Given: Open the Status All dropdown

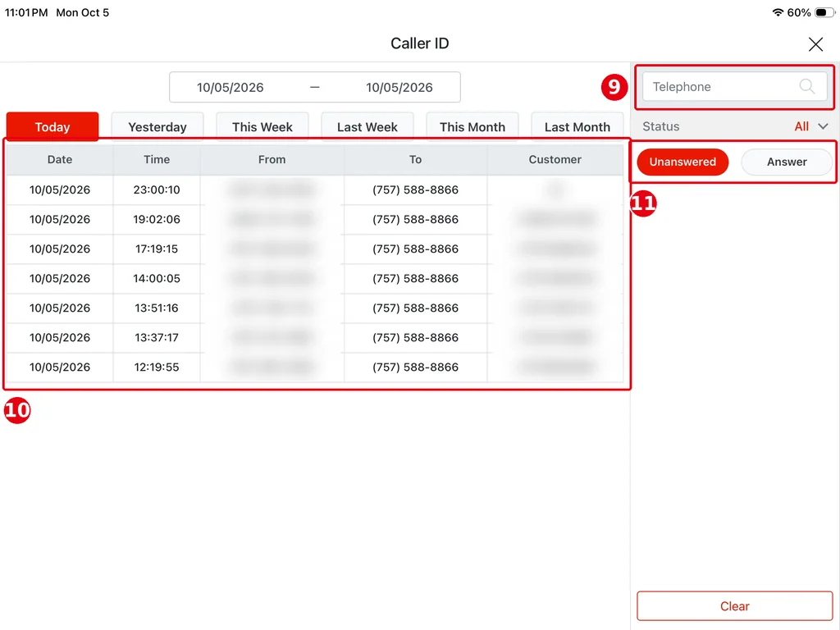Looking at the screenshot, I should [811, 126].
